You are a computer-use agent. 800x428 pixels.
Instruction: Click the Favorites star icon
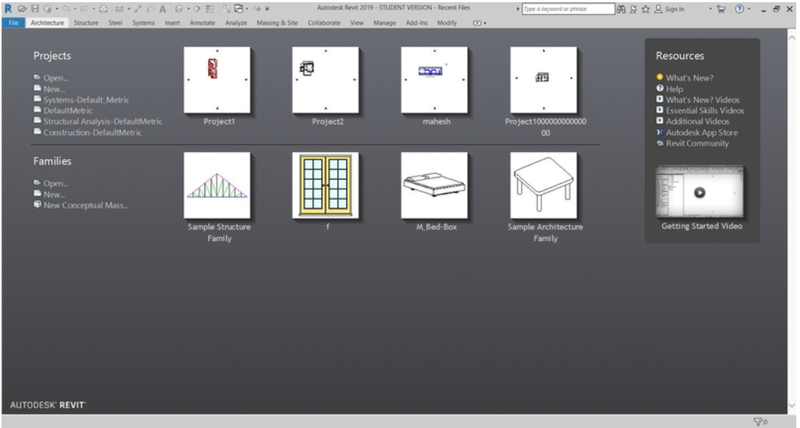click(x=645, y=9)
